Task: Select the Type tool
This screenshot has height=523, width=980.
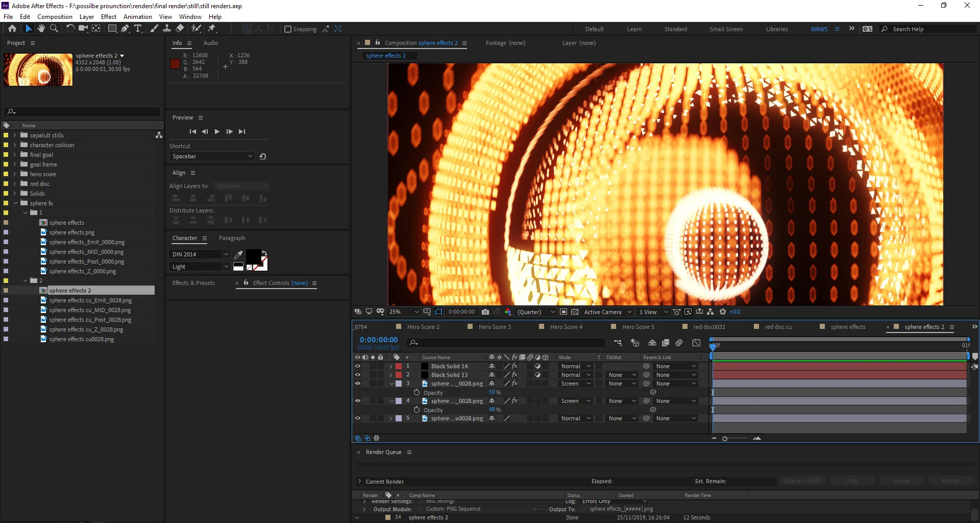Action: pos(138,29)
